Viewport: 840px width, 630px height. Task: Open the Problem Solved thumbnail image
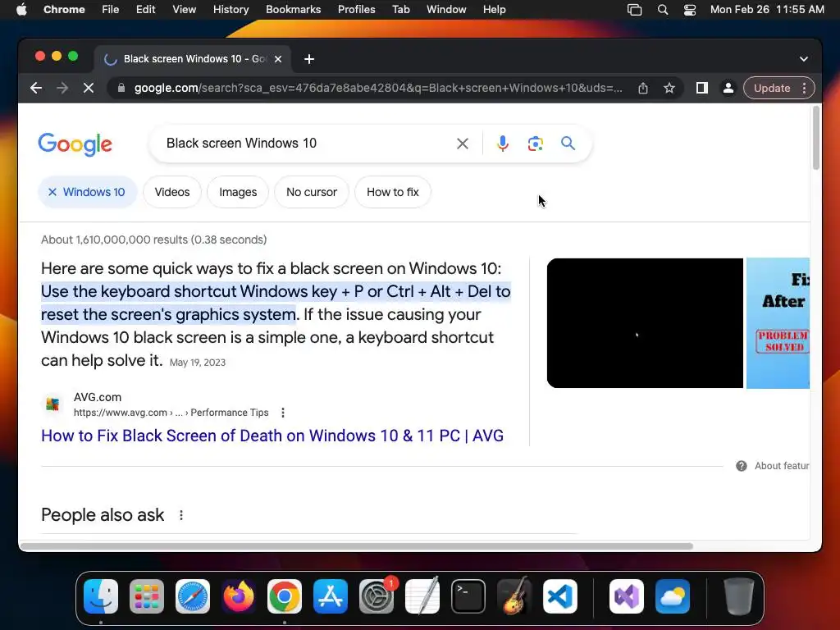[x=778, y=323]
